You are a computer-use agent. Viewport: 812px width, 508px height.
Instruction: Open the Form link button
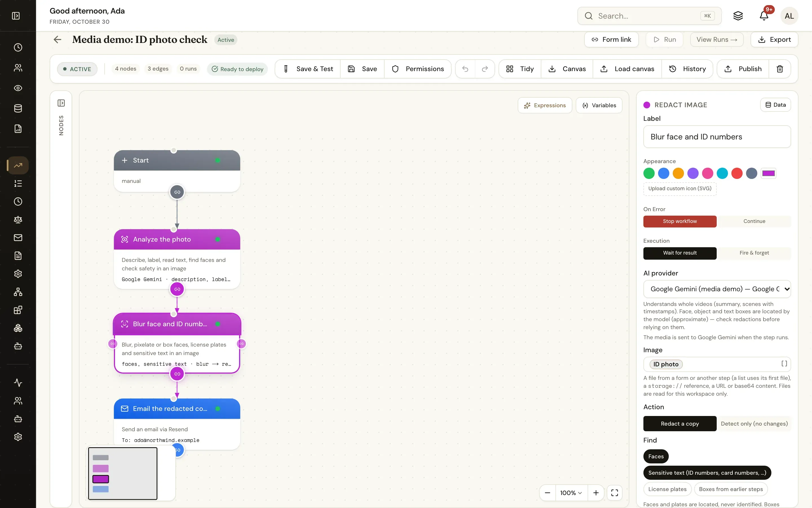coord(611,40)
